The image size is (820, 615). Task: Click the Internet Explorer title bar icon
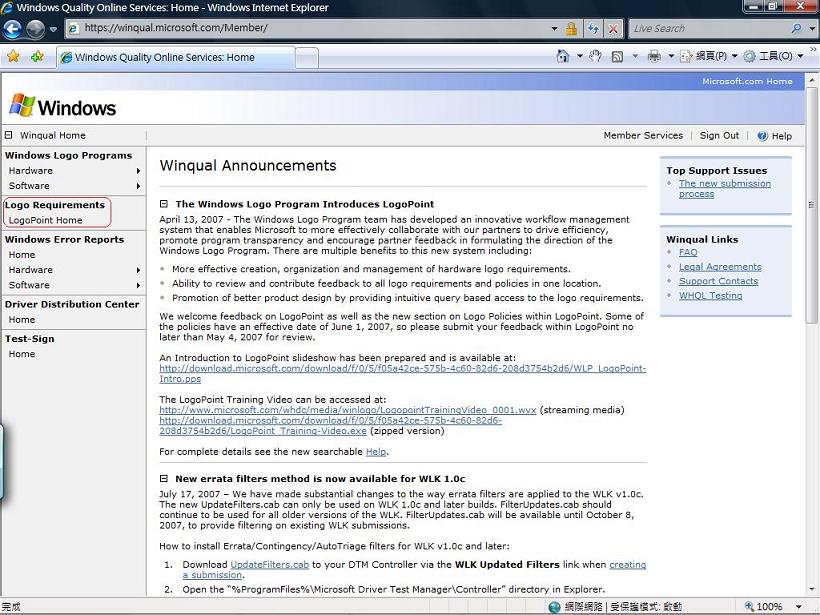7,7
